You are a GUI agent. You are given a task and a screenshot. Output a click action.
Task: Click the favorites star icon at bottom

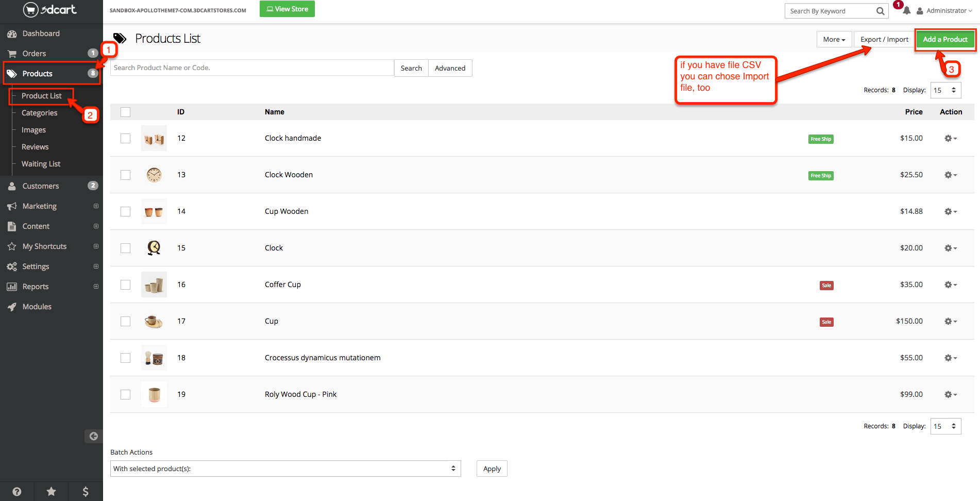[51, 491]
